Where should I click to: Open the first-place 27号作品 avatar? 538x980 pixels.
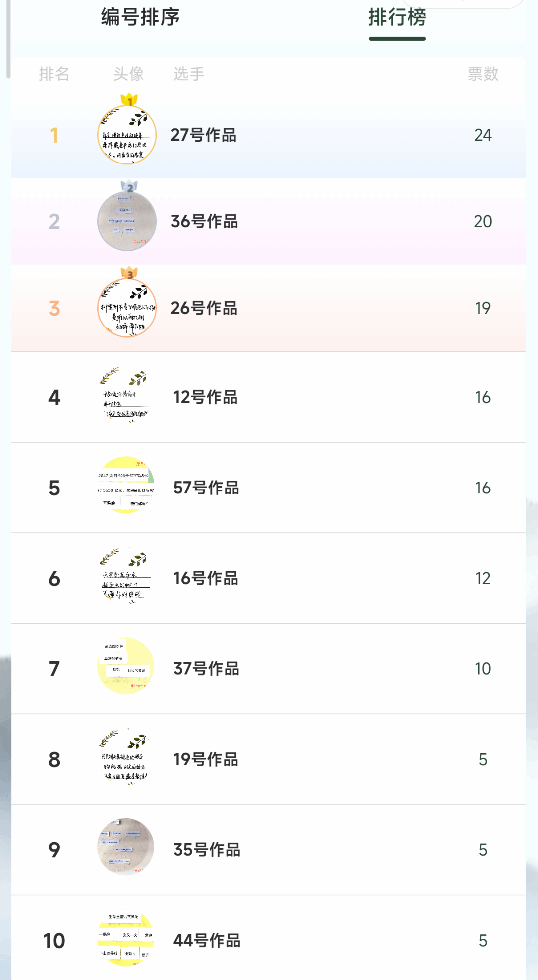(127, 135)
